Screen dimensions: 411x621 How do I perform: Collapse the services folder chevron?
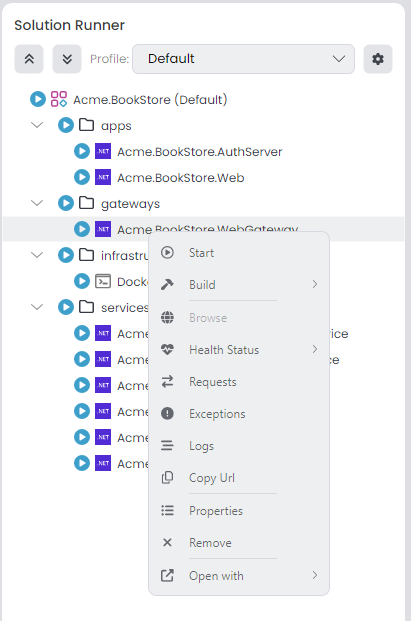[x=37, y=307]
